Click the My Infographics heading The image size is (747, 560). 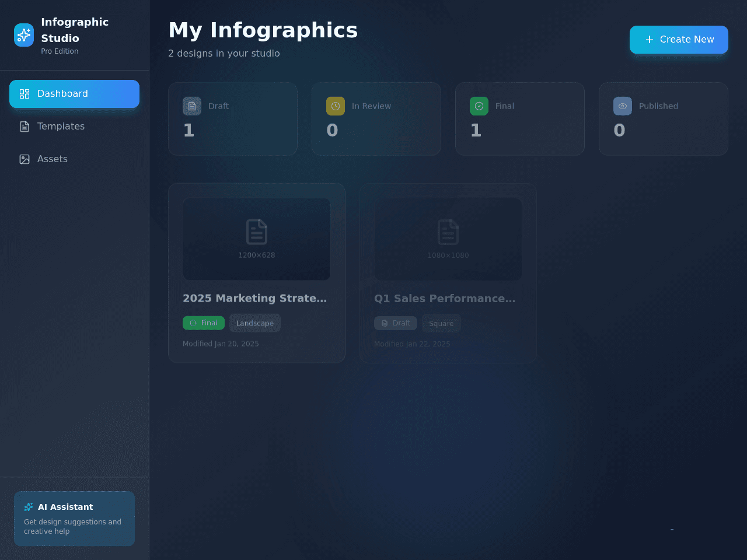click(263, 30)
